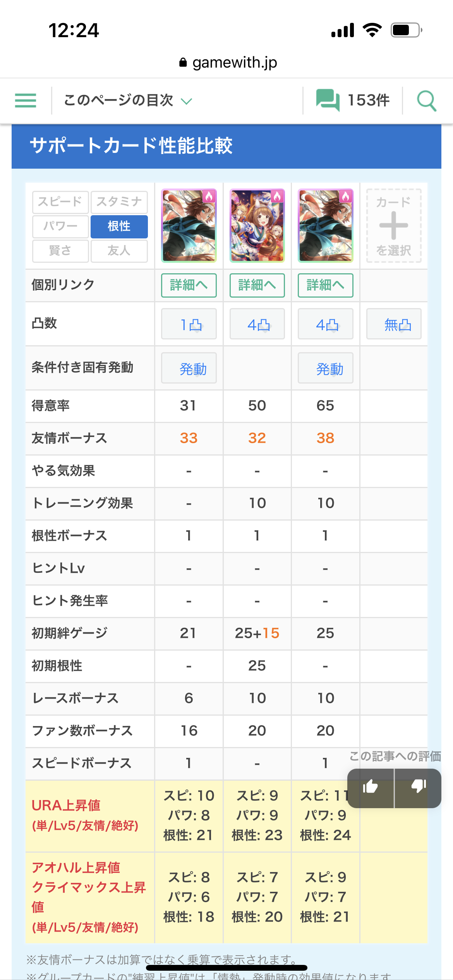This screenshot has width=453, height=980.
Task: Switch to the スピード filter tab
Action: pos(60,202)
